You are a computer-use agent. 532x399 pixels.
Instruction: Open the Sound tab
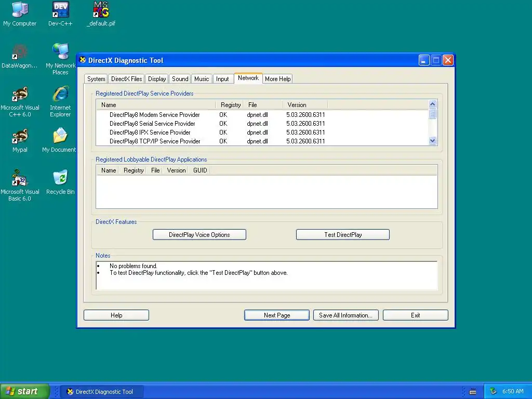pos(180,79)
